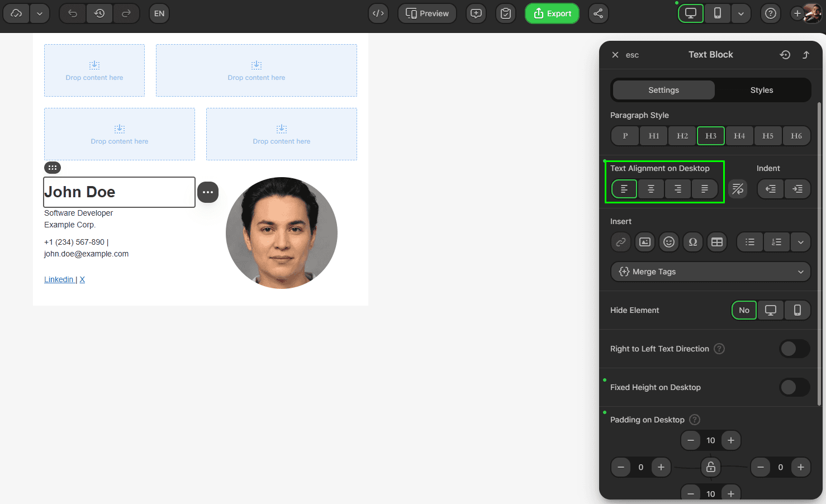The width and height of the screenshot is (826, 504).
Task: Insert an emoji
Action: [x=669, y=242]
